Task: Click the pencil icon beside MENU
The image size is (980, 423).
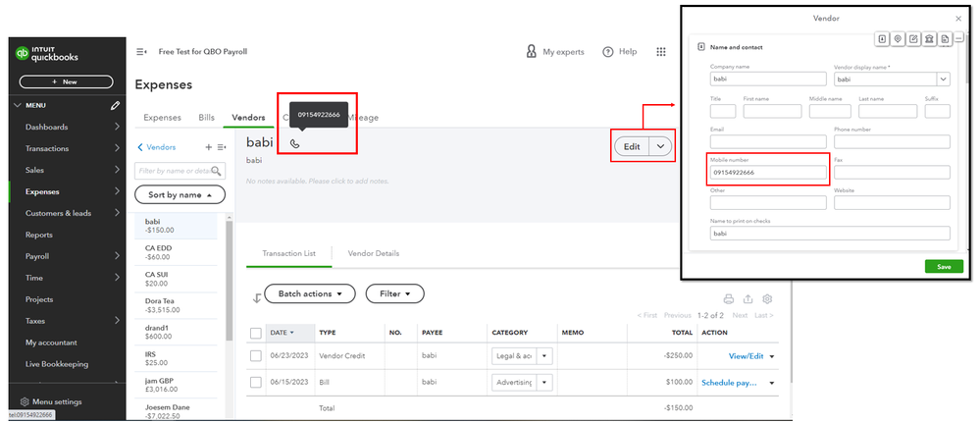Action: click(115, 106)
